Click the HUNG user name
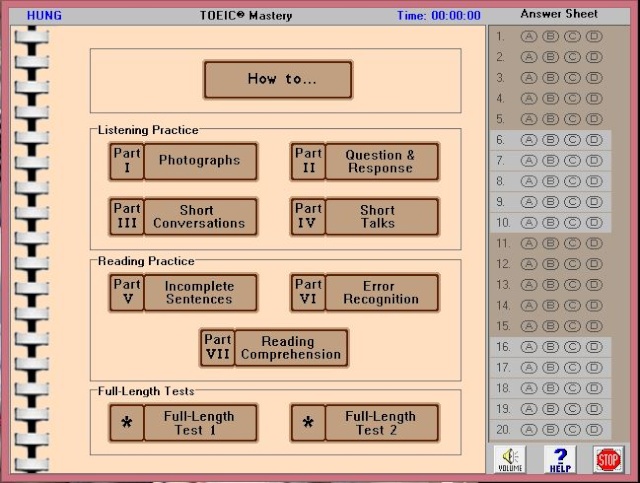Image resolution: width=640 pixels, height=483 pixels. [44, 16]
